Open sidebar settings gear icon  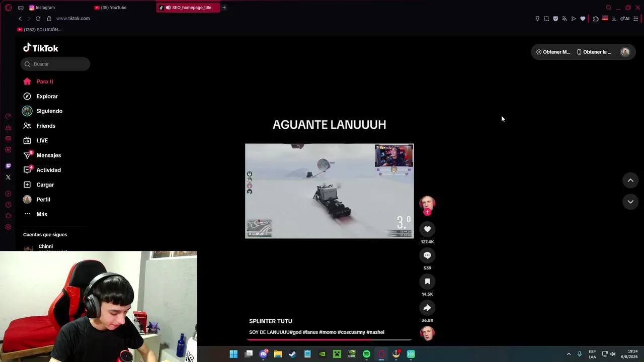[x=8, y=227]
